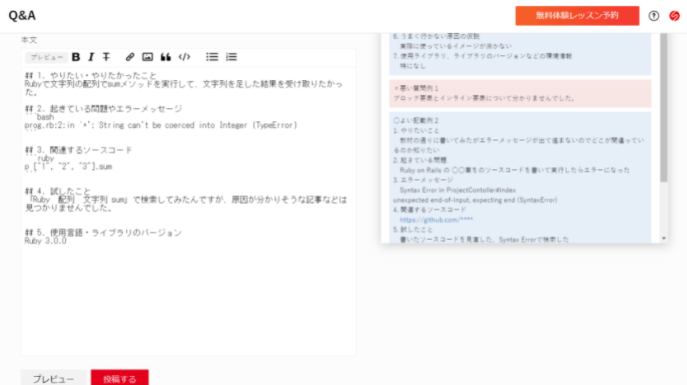Click the '## 4. 試したこと' heading line
The width and height of the screenshot is (687, 385).
58,191
